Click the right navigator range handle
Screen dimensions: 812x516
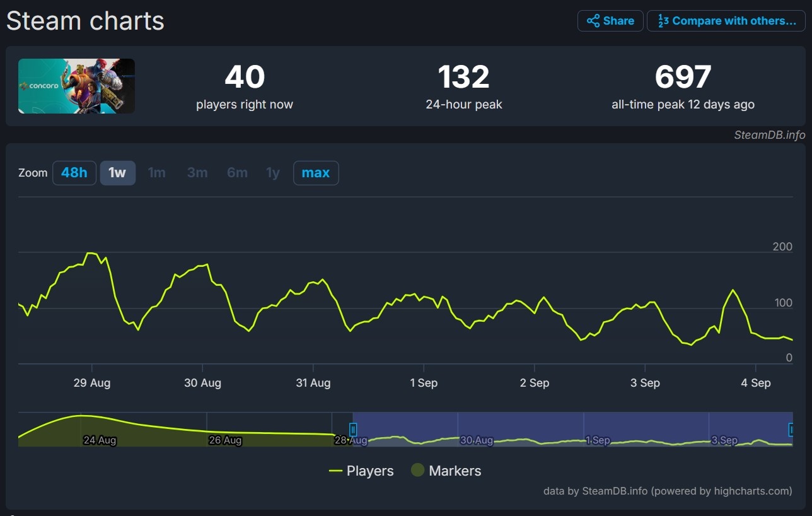click(791, 430)
